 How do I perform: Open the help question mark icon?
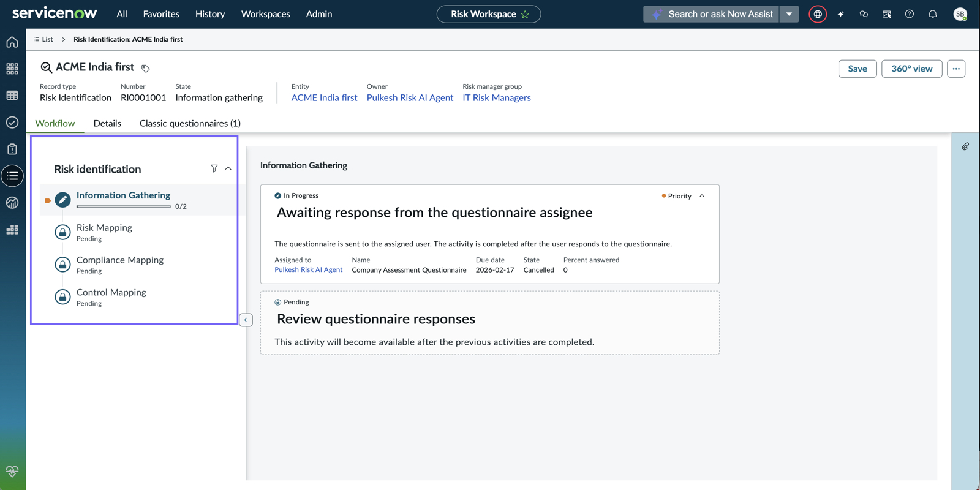[x=910, y=14]
